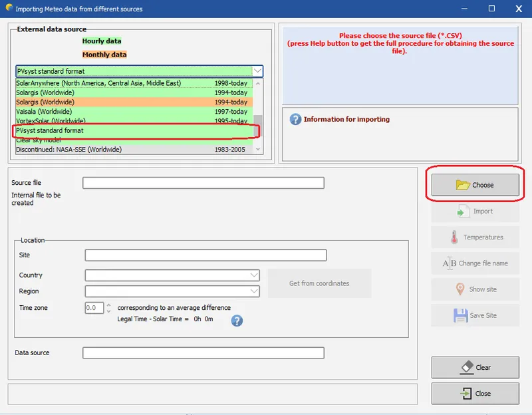Viewport: 532px width, 415px height.
Task: Select Clear sky model list entry
Action: 134,140
